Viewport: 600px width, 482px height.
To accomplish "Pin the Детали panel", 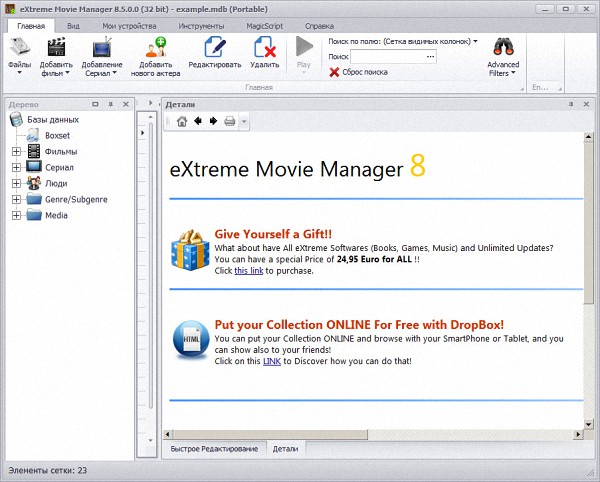I will pyautogui.click(x=571, y=104).
